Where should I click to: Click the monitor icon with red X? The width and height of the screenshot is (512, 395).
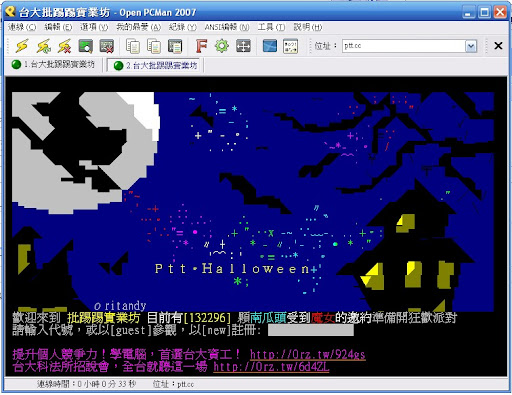pyautogui.click(x=107, y=46)
